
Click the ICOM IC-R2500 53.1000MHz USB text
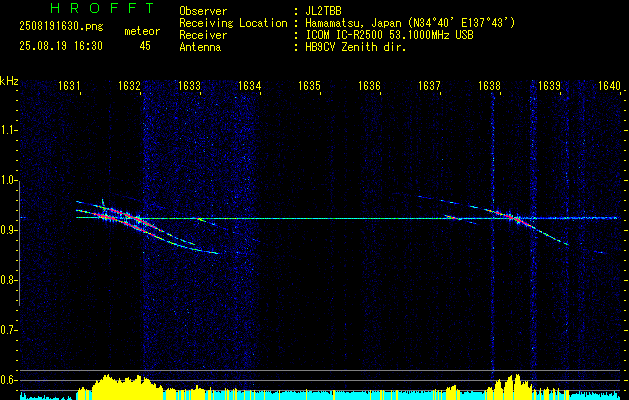389,35
